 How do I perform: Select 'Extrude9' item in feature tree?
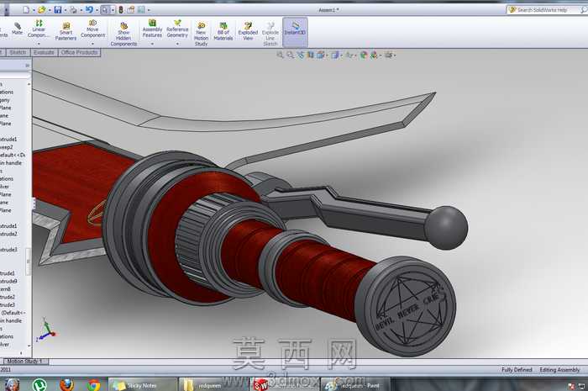(x=8, y=281)
